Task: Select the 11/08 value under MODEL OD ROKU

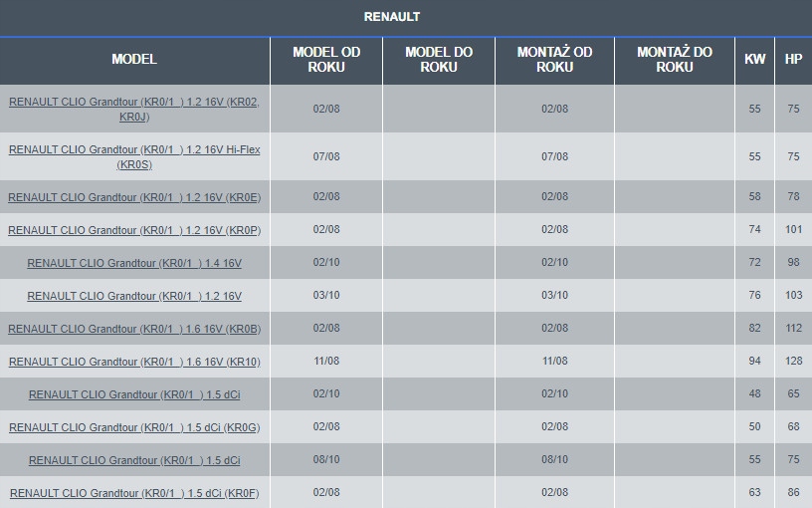Action: [x=326, y=361]
